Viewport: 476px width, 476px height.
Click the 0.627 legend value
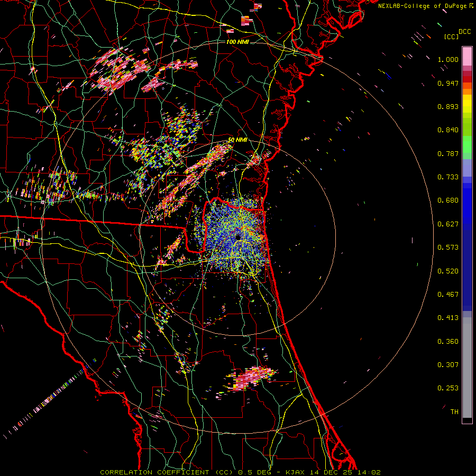click(x=448, y=224)
